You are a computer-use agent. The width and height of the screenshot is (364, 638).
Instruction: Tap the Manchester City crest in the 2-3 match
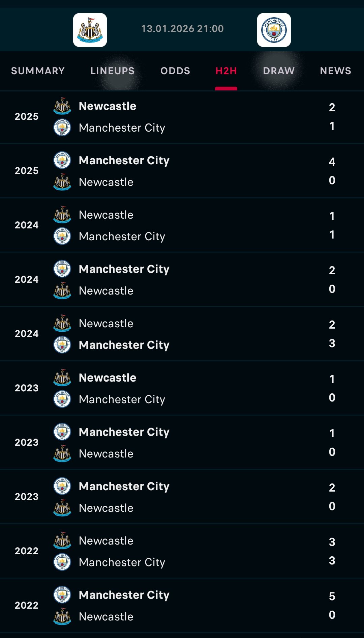(x=62, y=345)
